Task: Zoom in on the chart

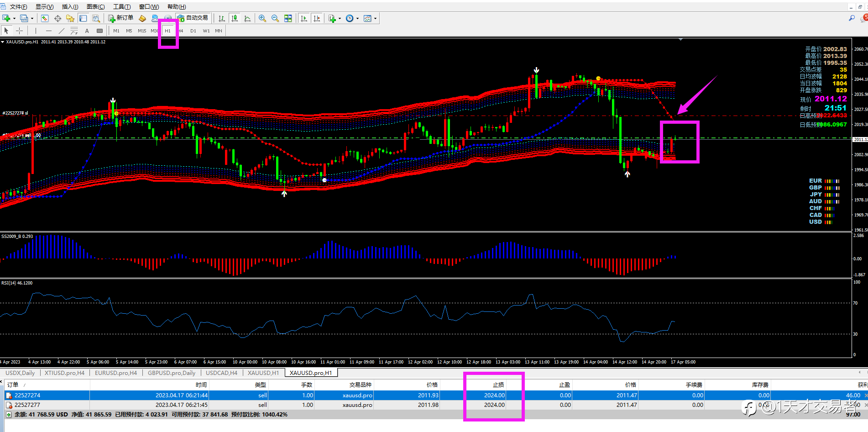Action: (262, 18)
